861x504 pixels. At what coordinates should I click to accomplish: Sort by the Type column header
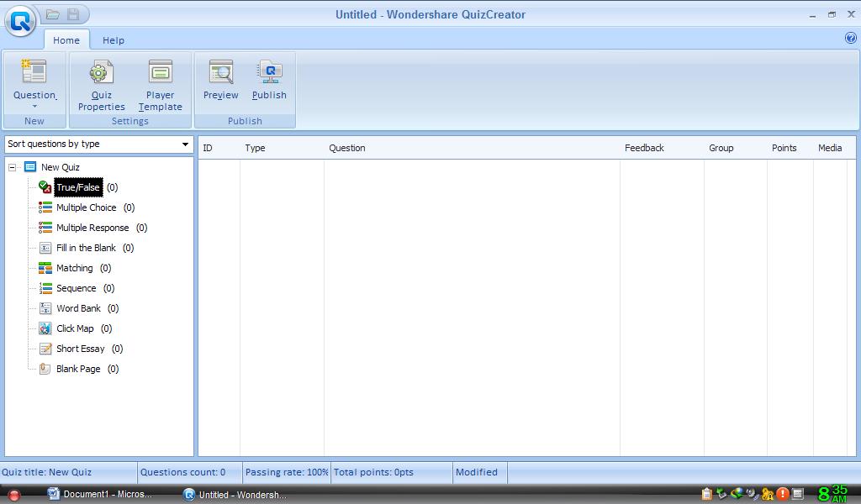(283, 148)
